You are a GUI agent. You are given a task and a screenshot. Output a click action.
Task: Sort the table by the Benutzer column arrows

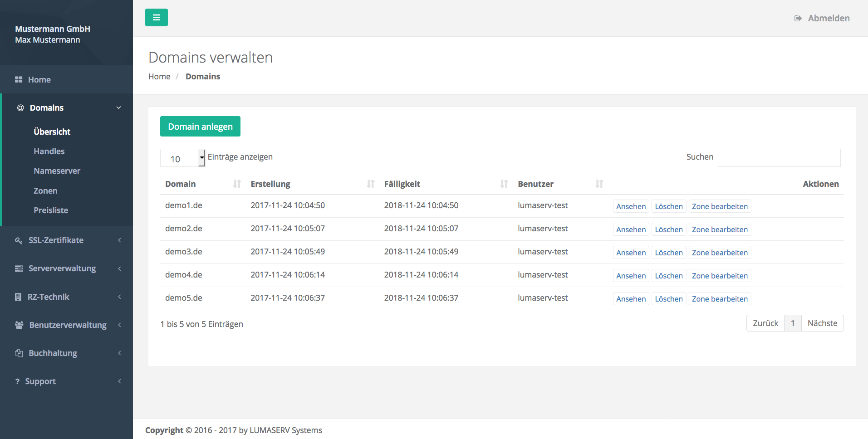599,184
